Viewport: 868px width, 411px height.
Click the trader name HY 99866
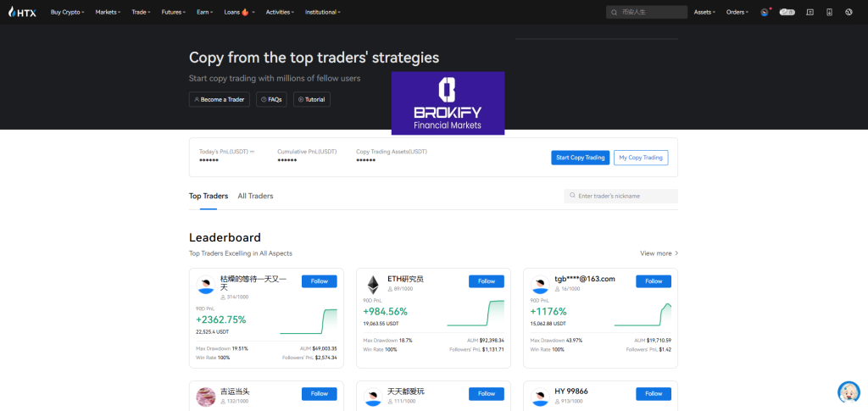(571, 392)
